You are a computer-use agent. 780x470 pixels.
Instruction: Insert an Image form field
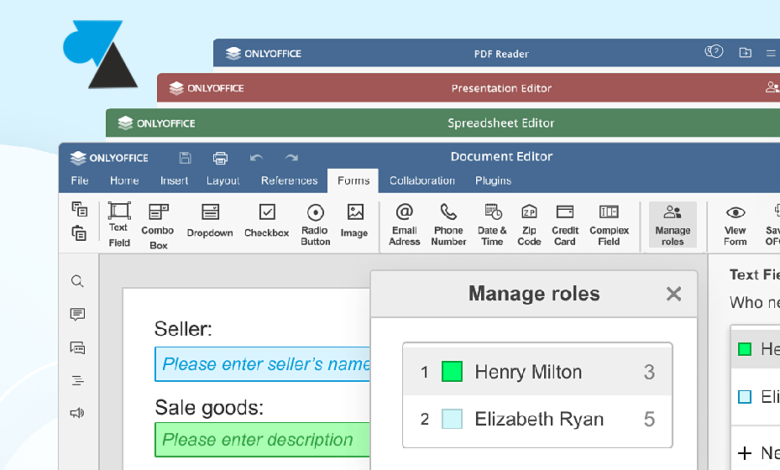coord(354,220)
